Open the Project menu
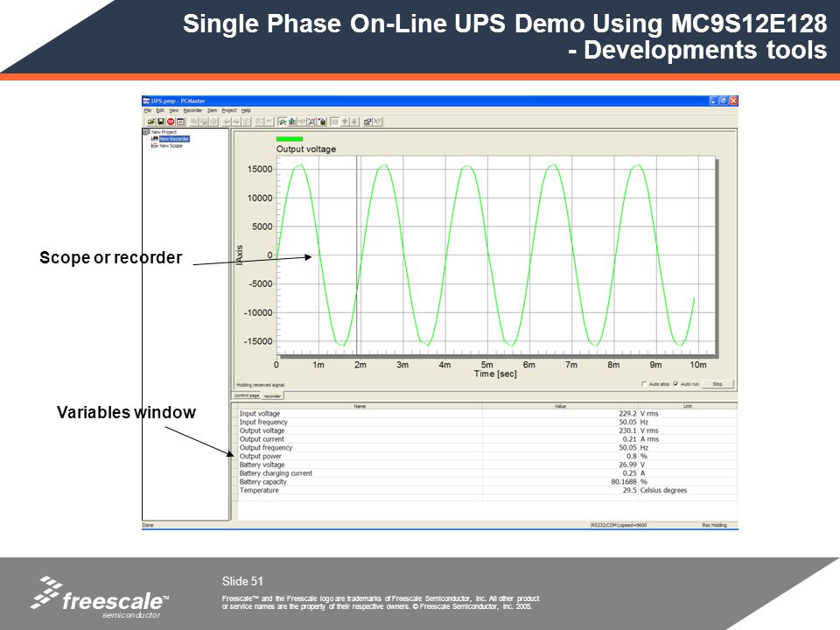 (x=229, y=110)
